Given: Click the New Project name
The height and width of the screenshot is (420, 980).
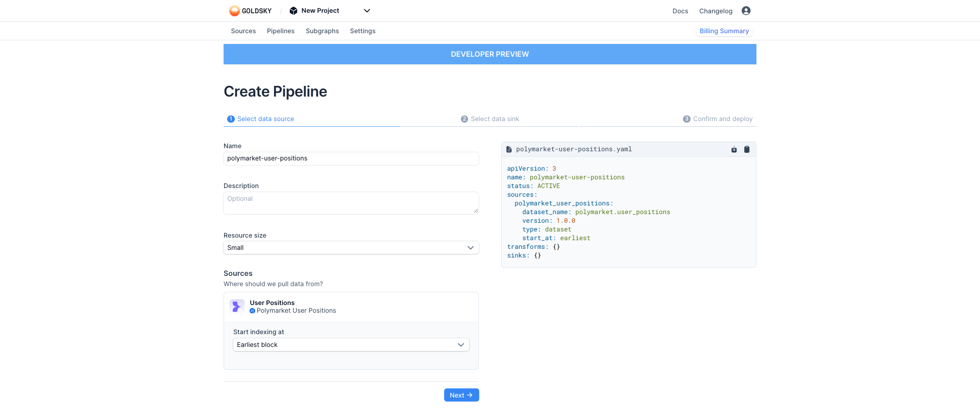Looking at the screenshot, I should pos(320,11).
